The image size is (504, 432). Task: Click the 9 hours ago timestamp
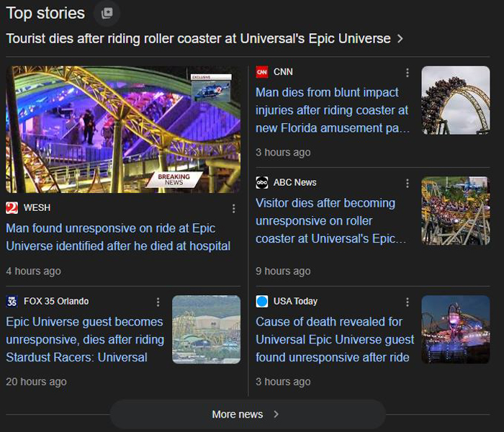click(x=283, y=271)
